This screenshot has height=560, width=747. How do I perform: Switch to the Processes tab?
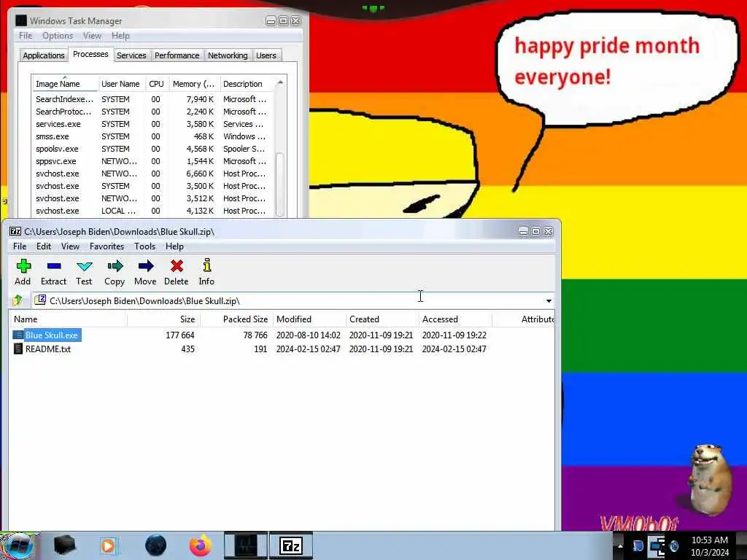[90, 54]
